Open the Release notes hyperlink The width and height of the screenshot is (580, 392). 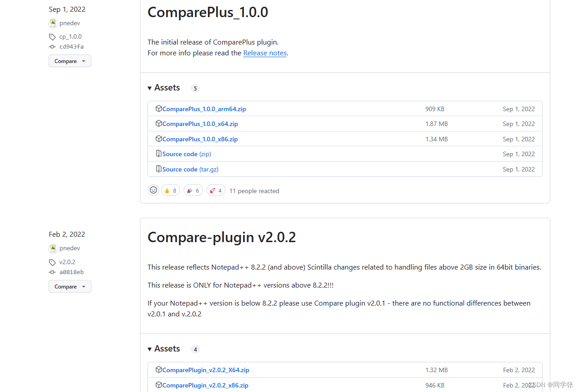(x=265, y=53)
